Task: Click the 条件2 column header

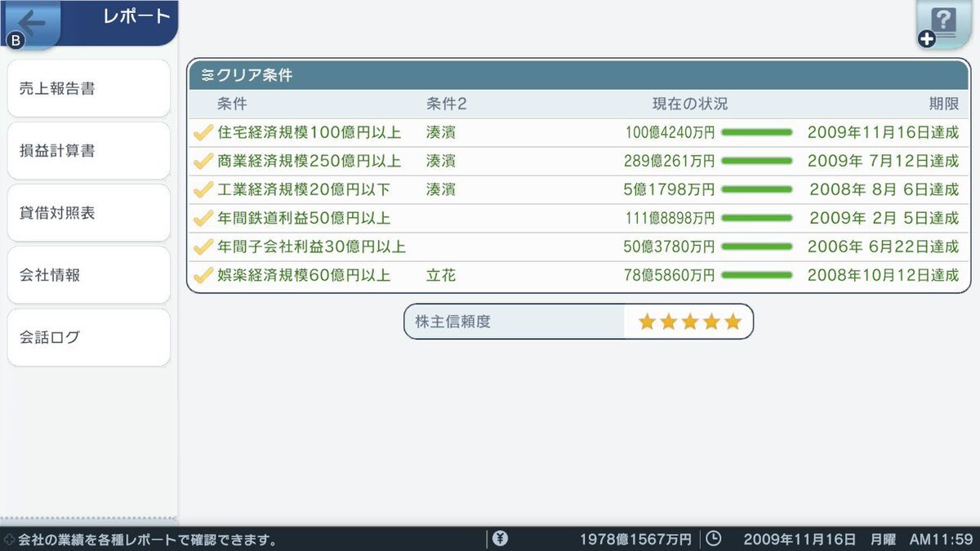Action: coord(446,104)
